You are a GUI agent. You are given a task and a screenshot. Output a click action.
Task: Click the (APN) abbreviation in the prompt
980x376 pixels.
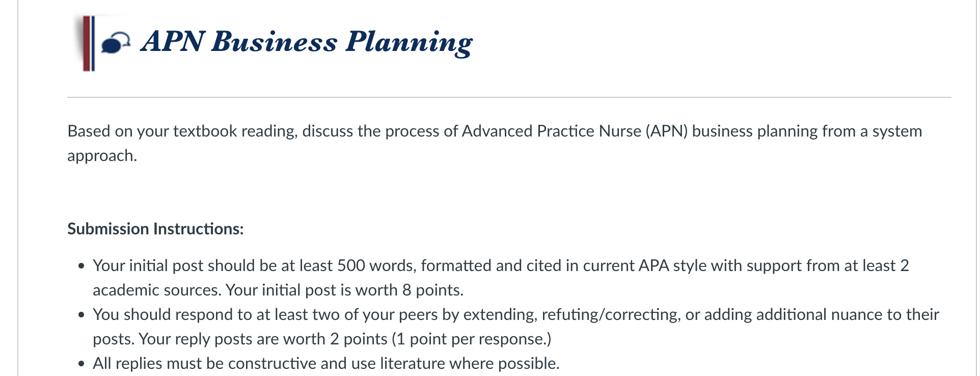point(667,131)
